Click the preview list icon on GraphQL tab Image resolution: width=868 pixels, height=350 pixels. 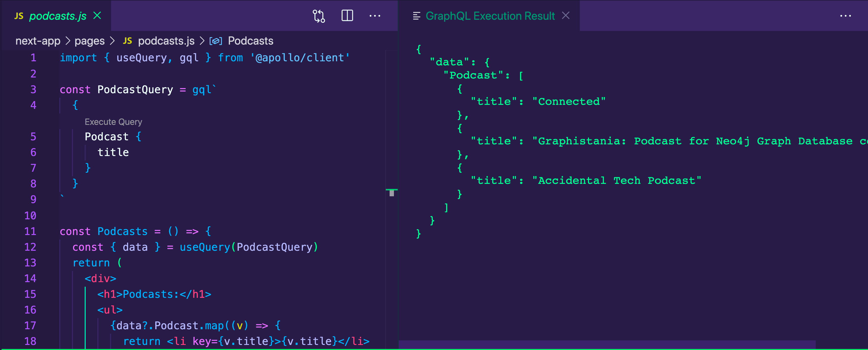click(416, 16)
